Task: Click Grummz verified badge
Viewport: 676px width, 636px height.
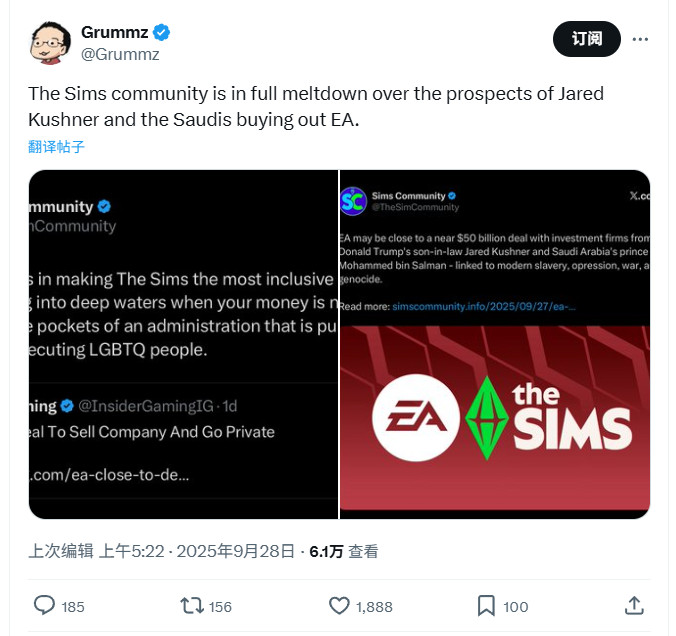Action: click(161, 33)
